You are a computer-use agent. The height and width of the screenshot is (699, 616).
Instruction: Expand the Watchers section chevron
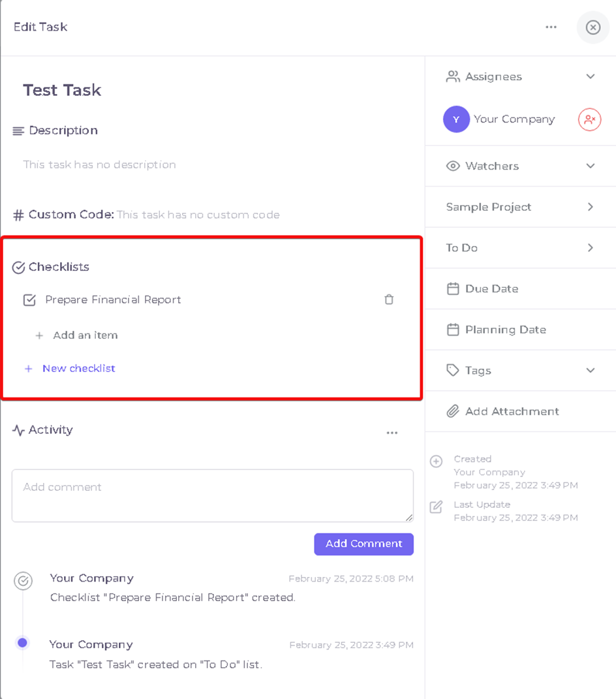(x=591, y=166)
